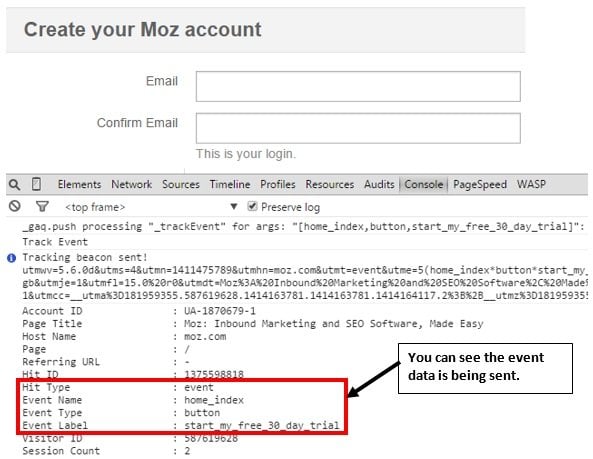Toggle the Preserve log checkbox
This screenshot has width=593, height=459.
[x=252, y=206]
